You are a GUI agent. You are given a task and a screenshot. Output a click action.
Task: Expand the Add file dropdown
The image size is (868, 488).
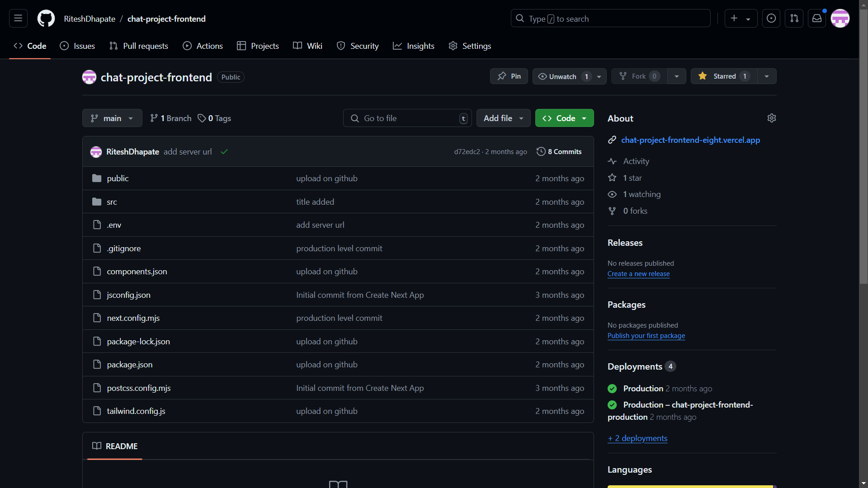pos(503,118)
